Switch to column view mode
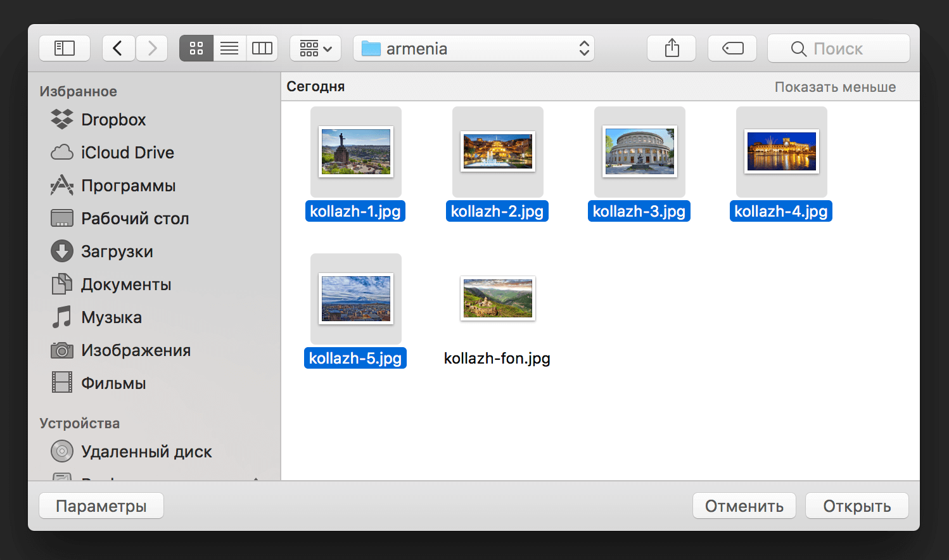This screenshot has height=560, width=949. [262, 48]
